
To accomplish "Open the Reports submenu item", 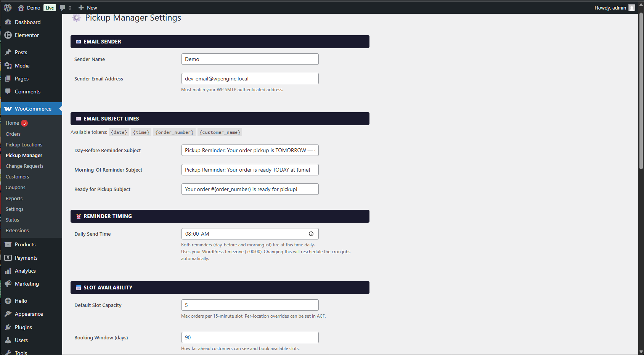I will click(14, 198).
